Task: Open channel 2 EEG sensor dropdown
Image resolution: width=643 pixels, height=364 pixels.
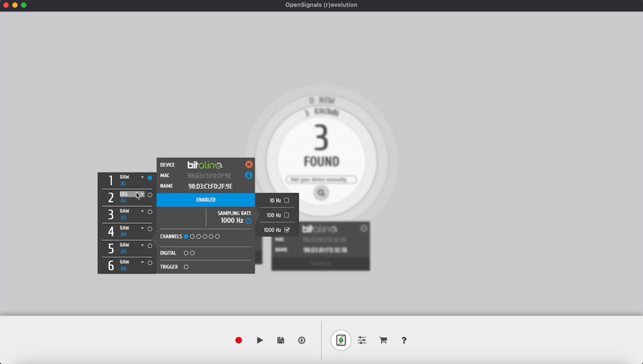Action: (x=132, y=194)
